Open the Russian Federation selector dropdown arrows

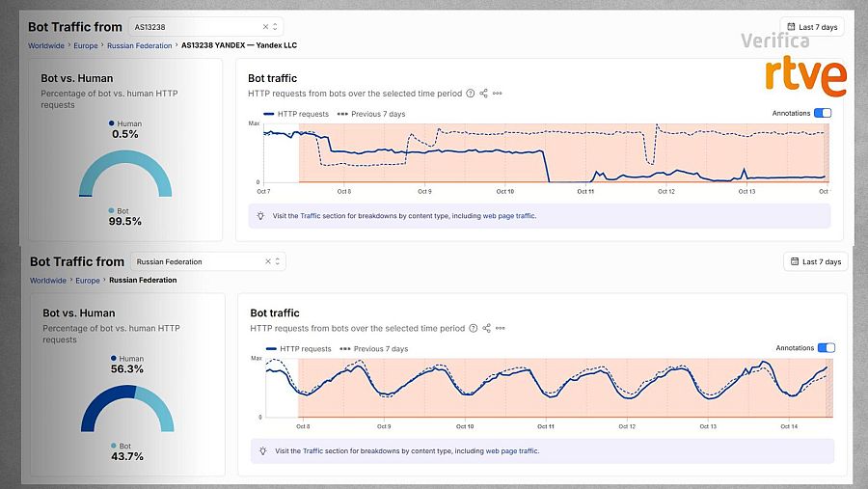point(278,261)
